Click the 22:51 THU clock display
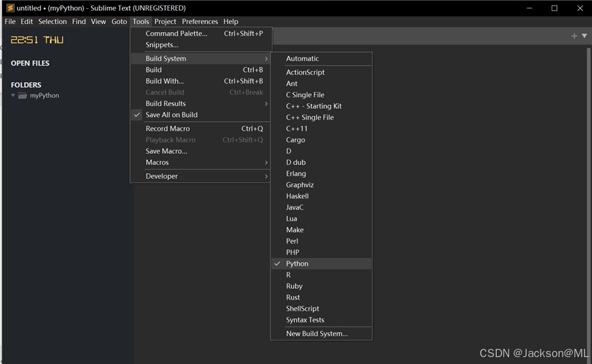 click(x=37, y=40)
